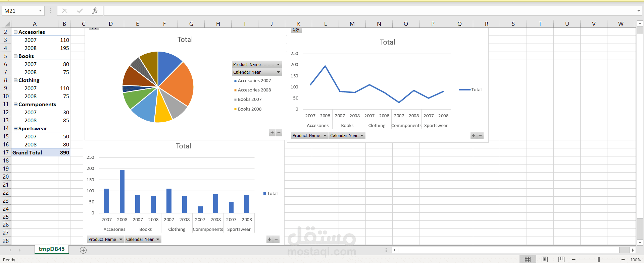Click the Total legend on bar chart
The image size is (644, 263).
click(x=270, y=193)
